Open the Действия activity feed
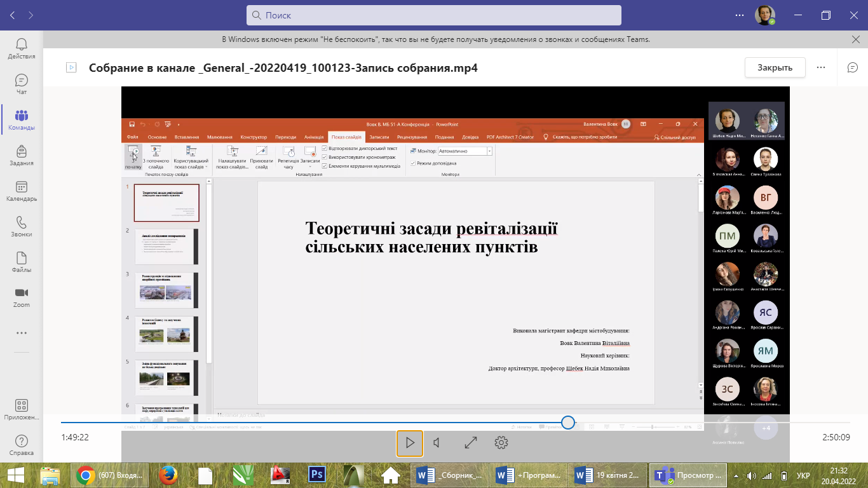This screenshot has height=488, width=868. (x=21, y=48)
